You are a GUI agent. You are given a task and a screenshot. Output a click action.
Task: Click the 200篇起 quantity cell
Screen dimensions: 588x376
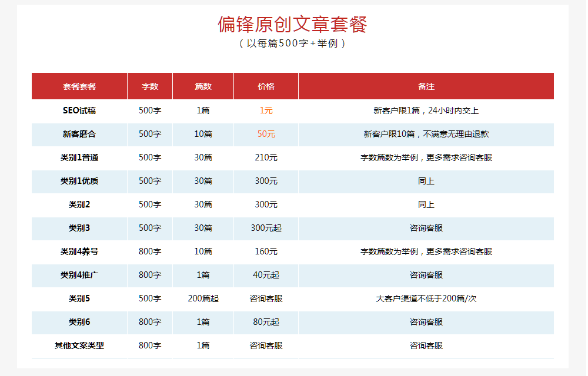[x=203, y=298]
